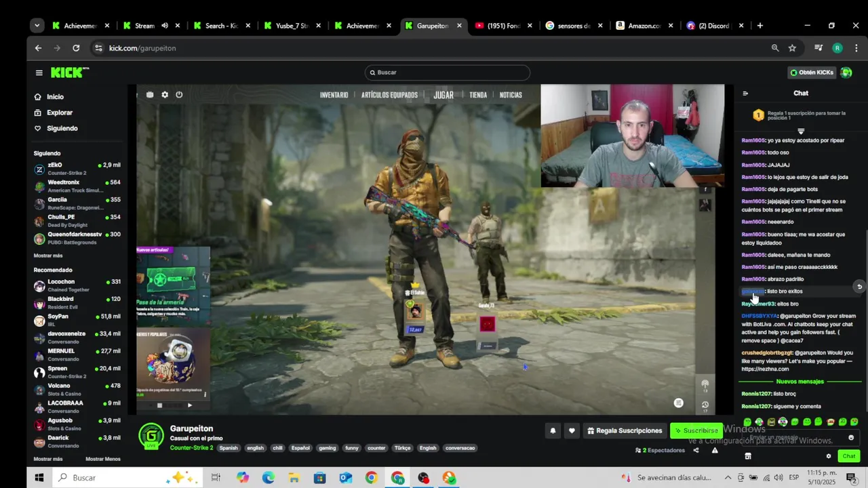Click Regala Suscripciones button

click(x=625, y=430)
